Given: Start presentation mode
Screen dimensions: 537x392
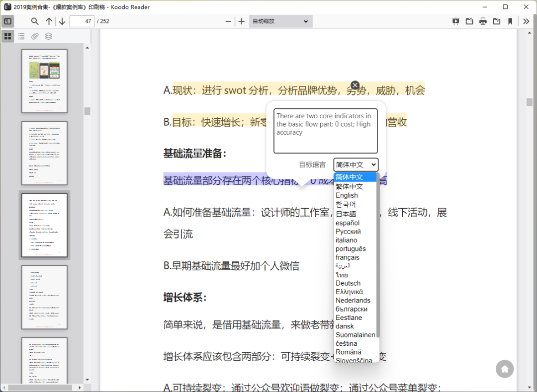Looking at the screenshot, I should point(455,21).
